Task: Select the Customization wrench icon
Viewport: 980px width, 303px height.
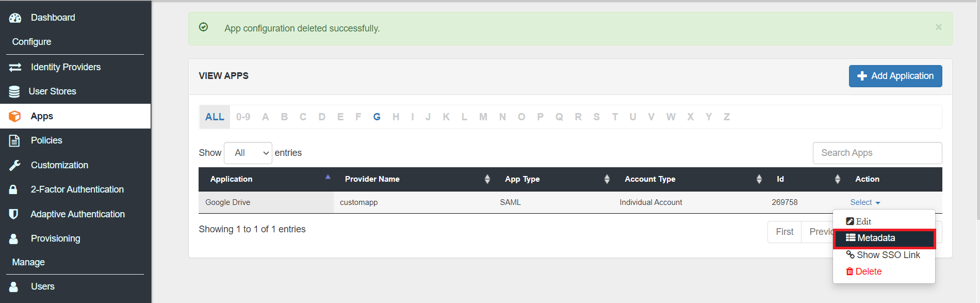Action: [x=14, y=165]
